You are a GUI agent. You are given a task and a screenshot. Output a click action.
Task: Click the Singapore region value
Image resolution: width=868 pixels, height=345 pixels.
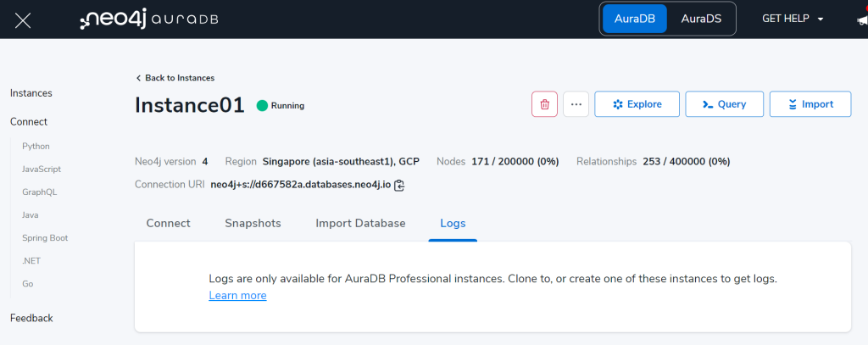coord(341,162)
